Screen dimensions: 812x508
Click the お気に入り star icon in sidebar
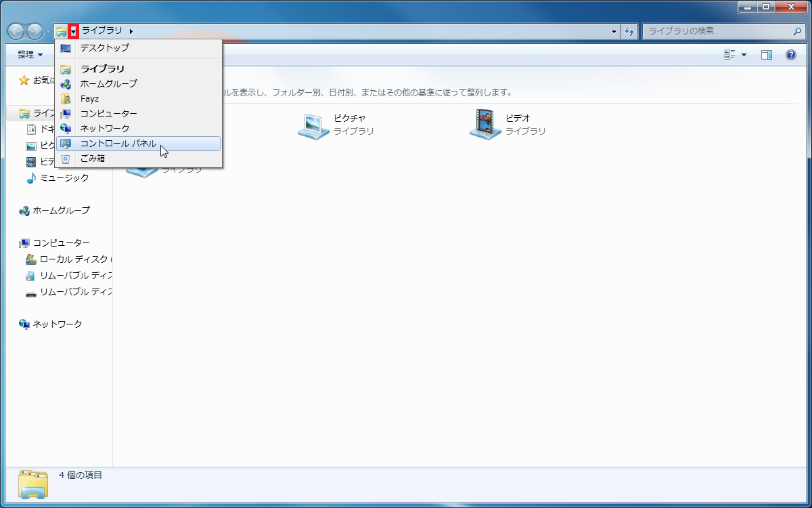[24, 80]
